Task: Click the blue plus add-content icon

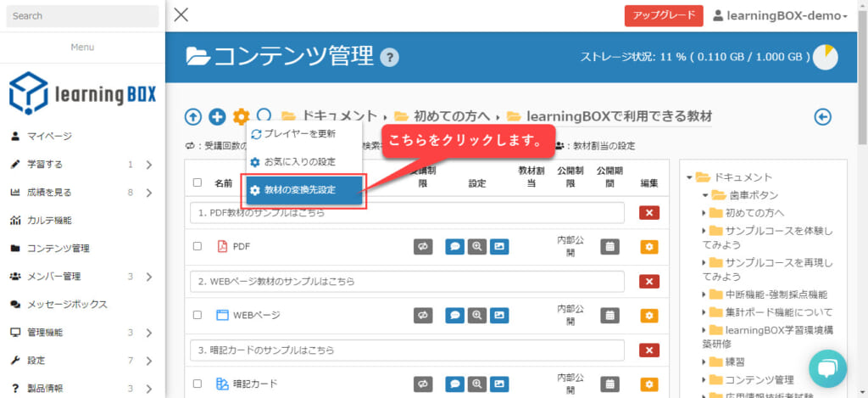Action: pyautogui.click(x=217, y=116)
